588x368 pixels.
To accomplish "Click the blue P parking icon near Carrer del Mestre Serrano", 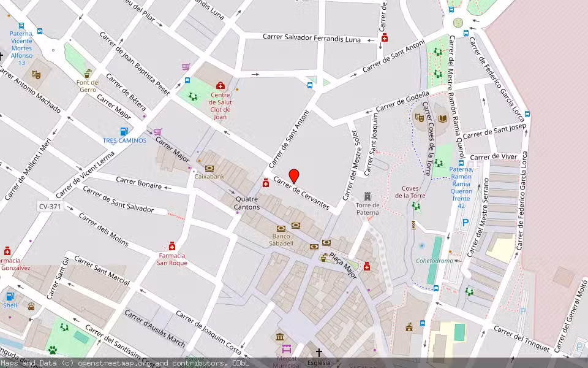I will 466,222.
